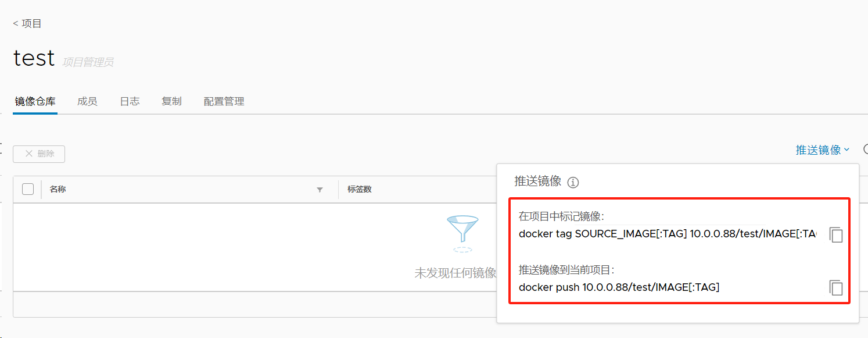This screenshot has width=868, height=338.
Task: Select the 镜像仓库 tab
Action: 35,101
